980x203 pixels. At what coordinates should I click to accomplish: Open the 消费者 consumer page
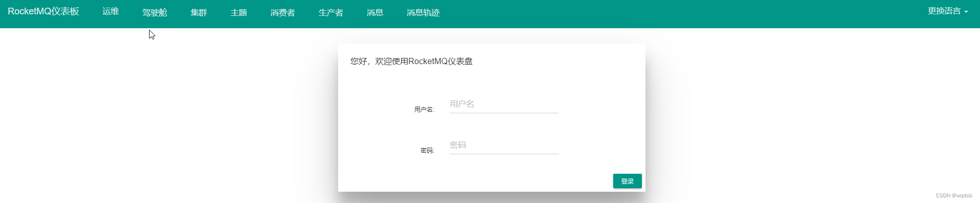pos(283,12)
